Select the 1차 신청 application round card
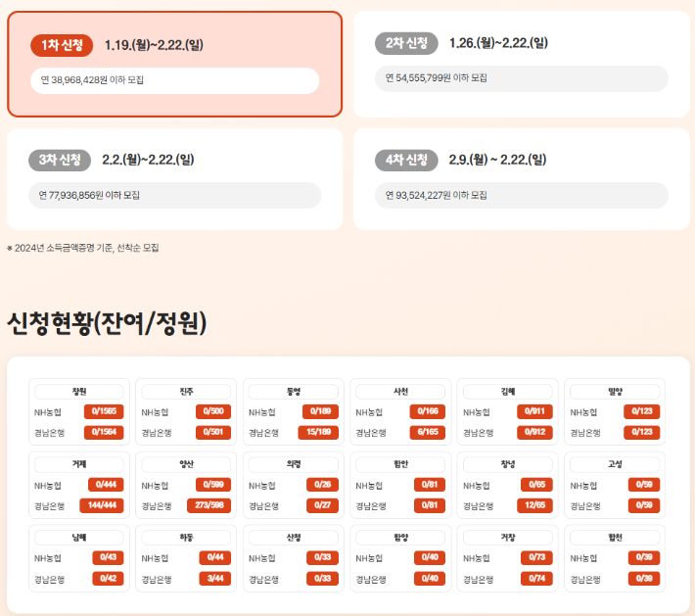The height and width of the screenshot is (616, 695). 174,65
